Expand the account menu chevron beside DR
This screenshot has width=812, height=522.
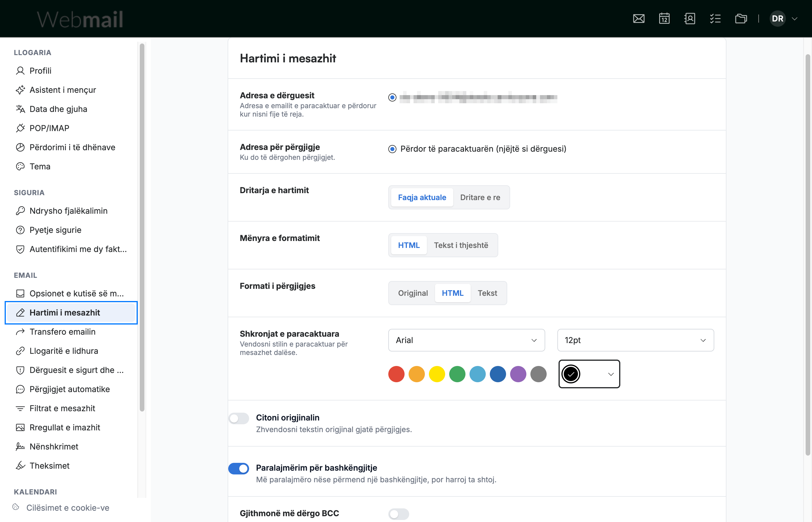(794, 19)
